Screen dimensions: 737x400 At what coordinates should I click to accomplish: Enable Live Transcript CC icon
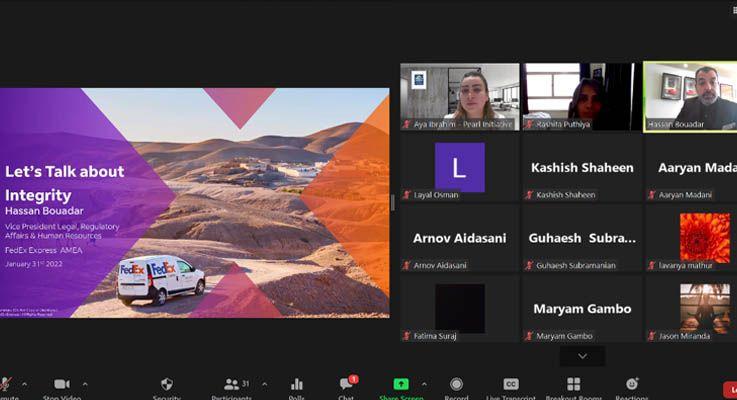(511, 384)
